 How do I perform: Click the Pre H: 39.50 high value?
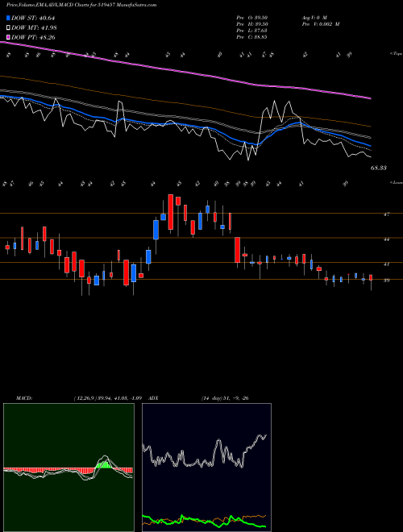point(251,24)
